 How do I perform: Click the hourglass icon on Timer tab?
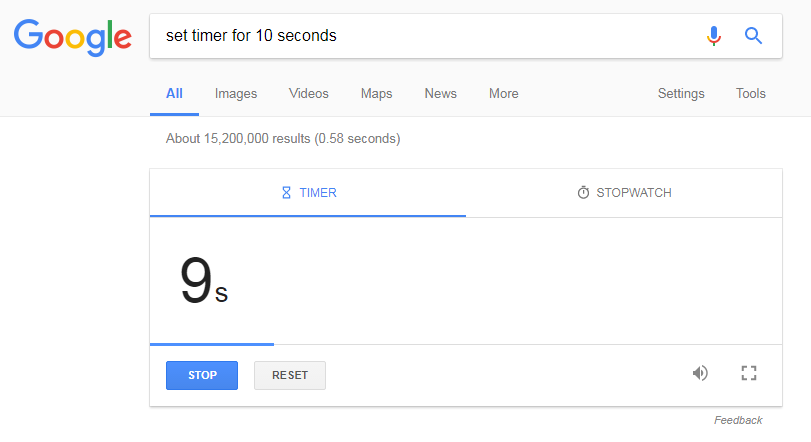286,193
